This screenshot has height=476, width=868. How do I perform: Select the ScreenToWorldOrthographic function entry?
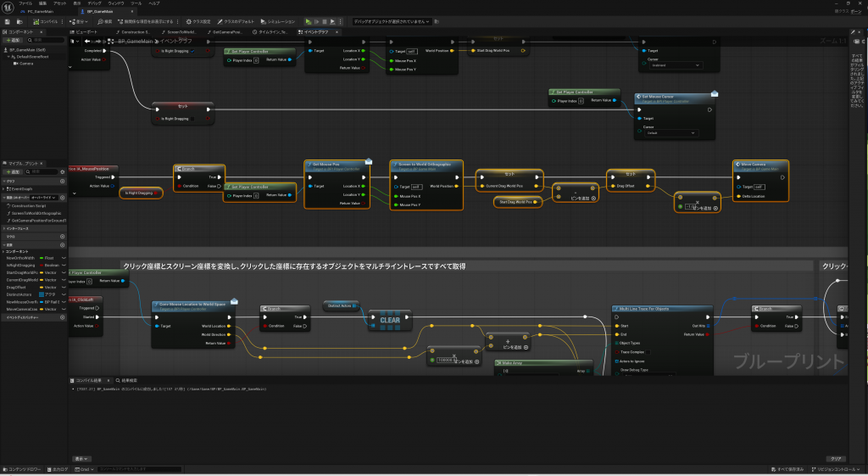pos(36,213)
